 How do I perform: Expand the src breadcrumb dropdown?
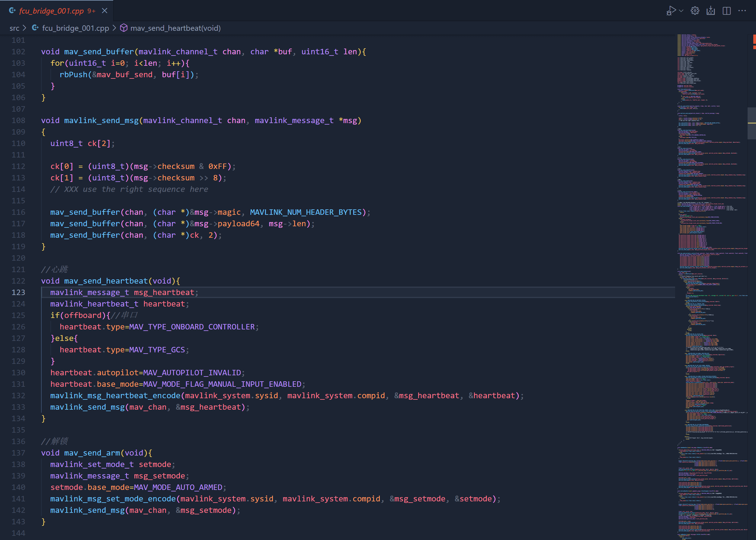(x=14, y=28)
